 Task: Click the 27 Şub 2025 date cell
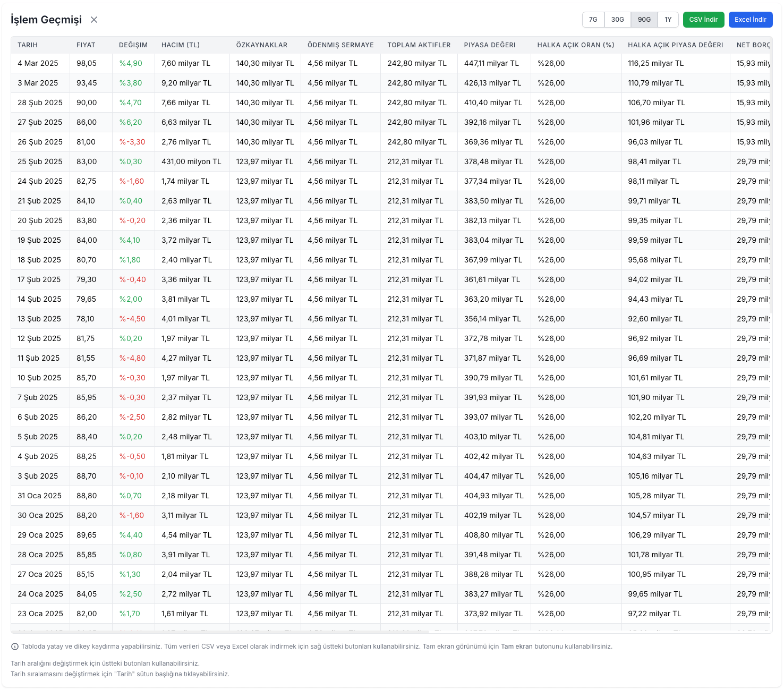(x=40, y=122)
